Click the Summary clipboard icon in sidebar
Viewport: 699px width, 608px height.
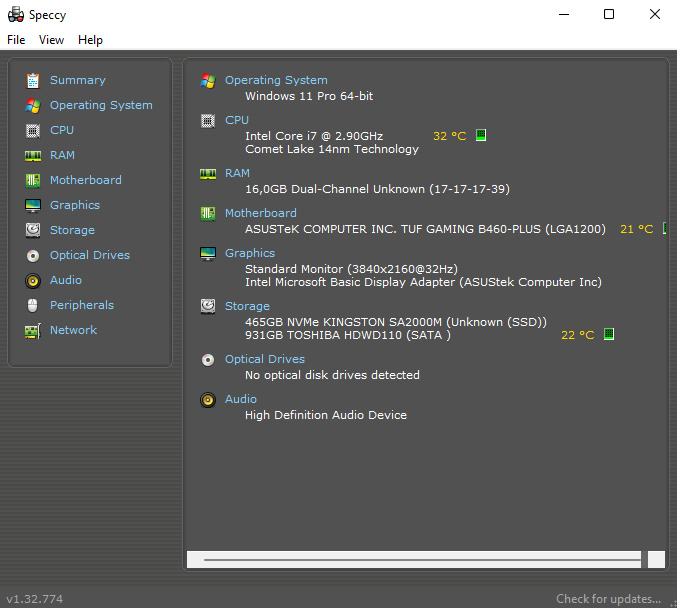[33, 80]
